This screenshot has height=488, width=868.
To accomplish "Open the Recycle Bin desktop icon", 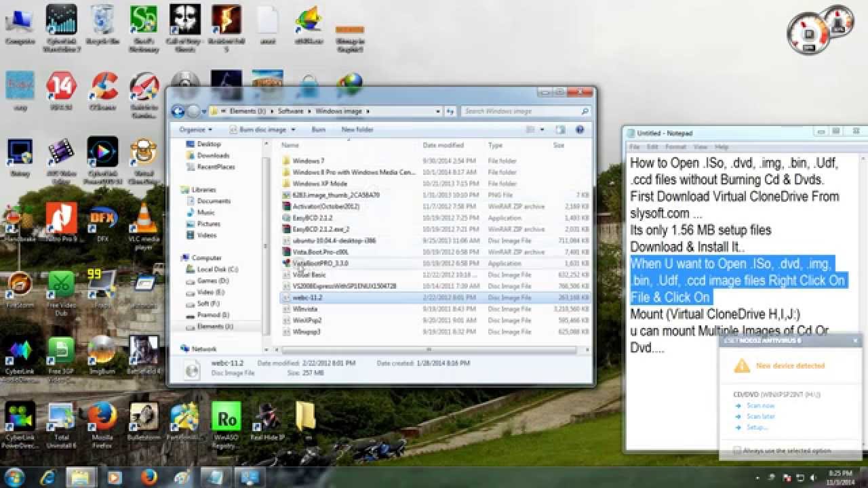I will [102, 26].
